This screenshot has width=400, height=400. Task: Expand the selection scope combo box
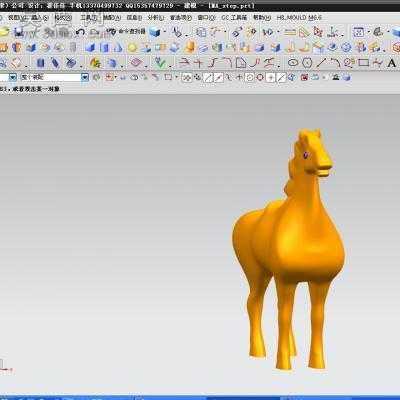click(85, 77)
